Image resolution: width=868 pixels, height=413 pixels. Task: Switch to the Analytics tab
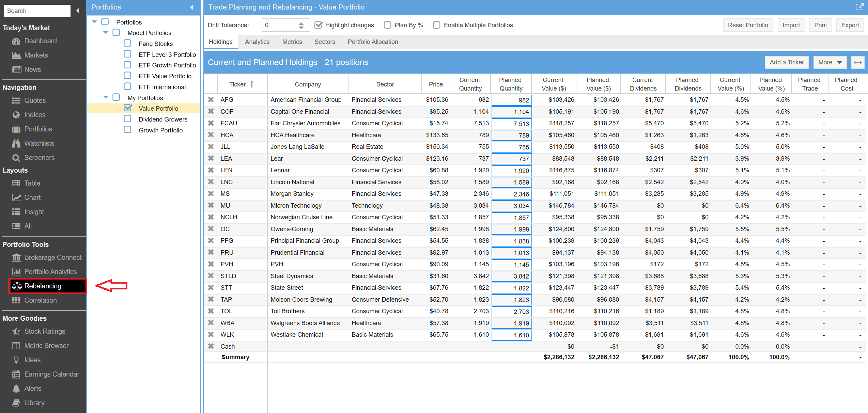[257, 42]
